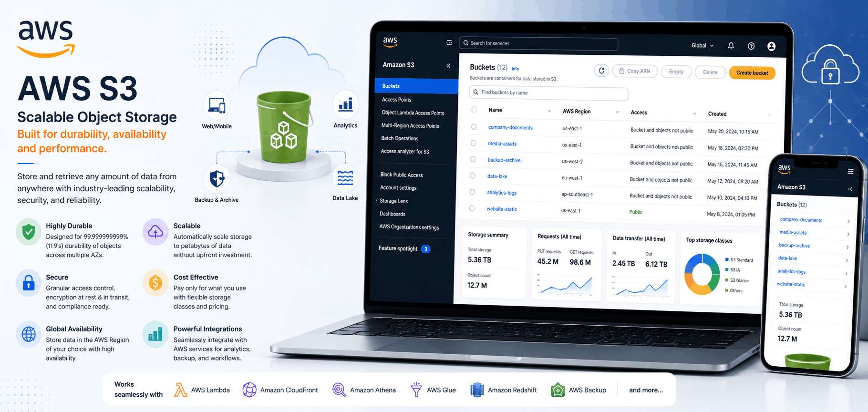Click the Access column sort arrow

coord(694,113)
